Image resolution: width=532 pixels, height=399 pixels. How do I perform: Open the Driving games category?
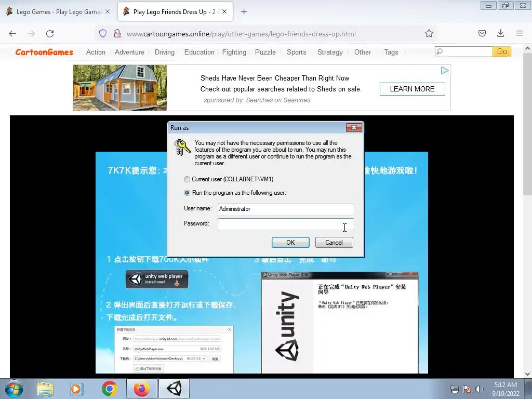click(165, 52)
